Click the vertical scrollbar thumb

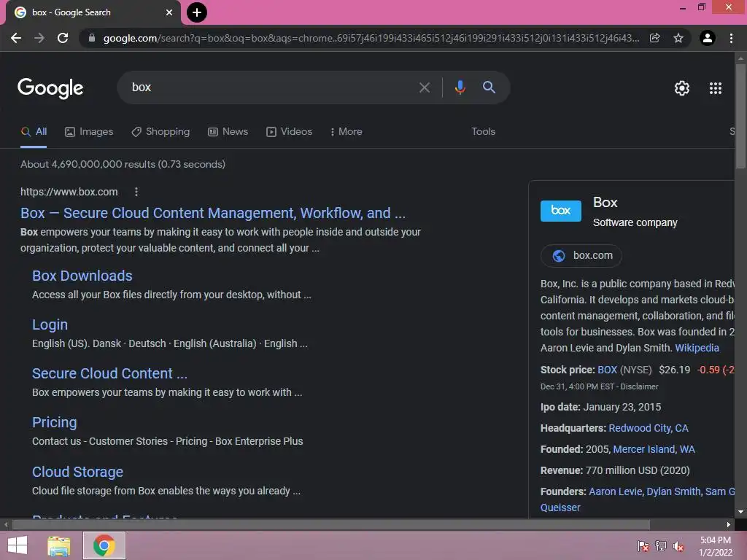(x=740, y=116)
